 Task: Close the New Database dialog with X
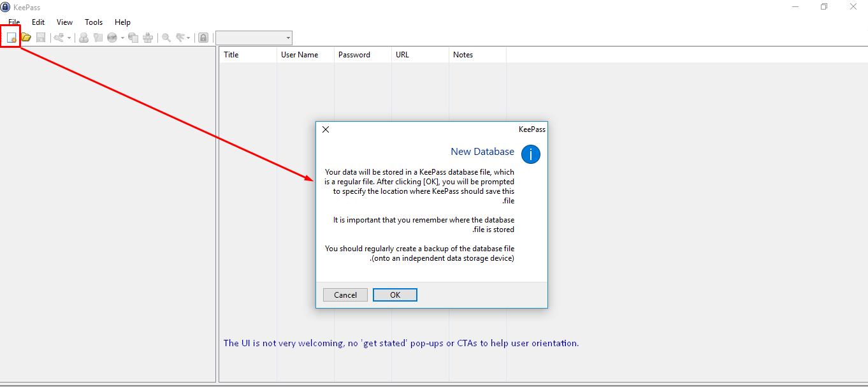click(x=326, y=129)
